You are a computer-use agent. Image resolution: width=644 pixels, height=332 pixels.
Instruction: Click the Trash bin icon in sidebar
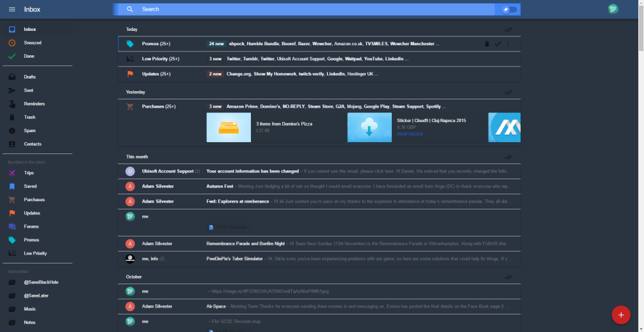click(12, 117)
